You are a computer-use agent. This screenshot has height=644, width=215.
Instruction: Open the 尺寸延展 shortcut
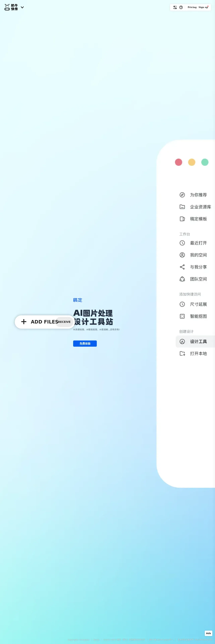pos(198,304)
